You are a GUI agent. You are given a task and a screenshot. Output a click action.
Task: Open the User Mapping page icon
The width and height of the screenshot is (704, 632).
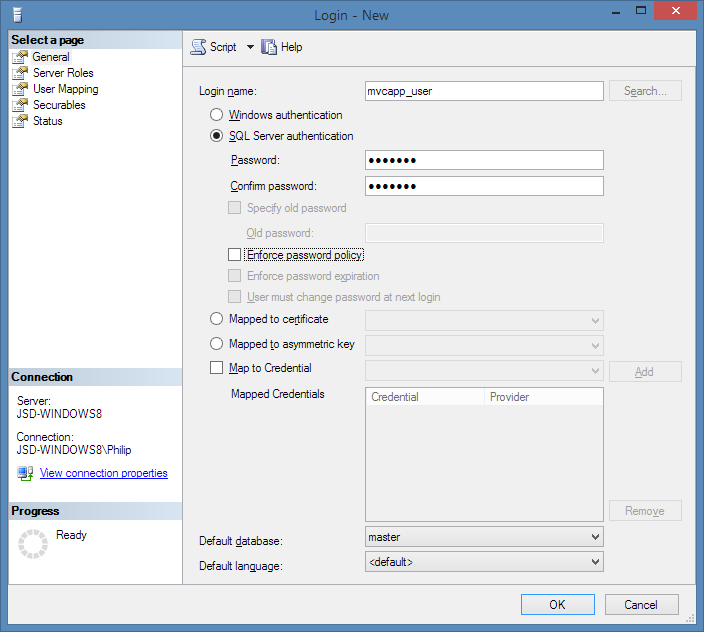(20, 89)
